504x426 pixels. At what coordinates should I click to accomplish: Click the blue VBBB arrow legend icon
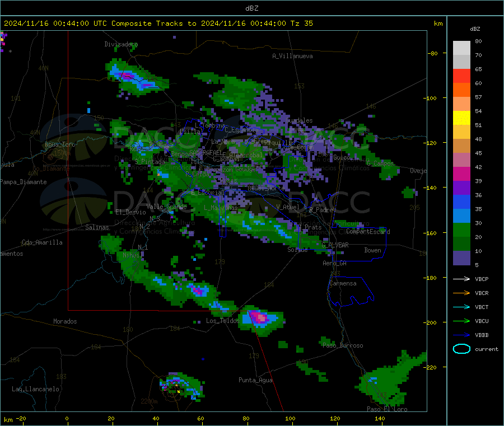tap(461, 335)
